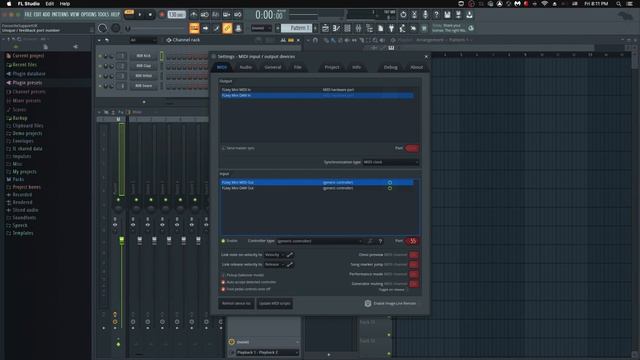Open the View playlist toolbar icon

coord(325,28)
